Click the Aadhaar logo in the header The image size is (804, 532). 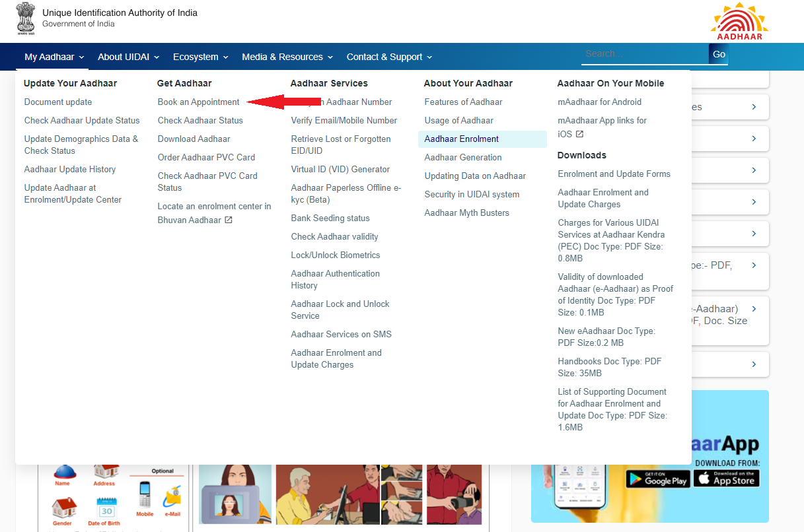point(739,21)
